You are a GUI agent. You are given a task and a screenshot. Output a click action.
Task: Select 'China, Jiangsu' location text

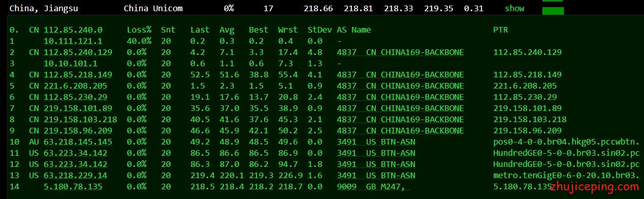coord(44,8)
